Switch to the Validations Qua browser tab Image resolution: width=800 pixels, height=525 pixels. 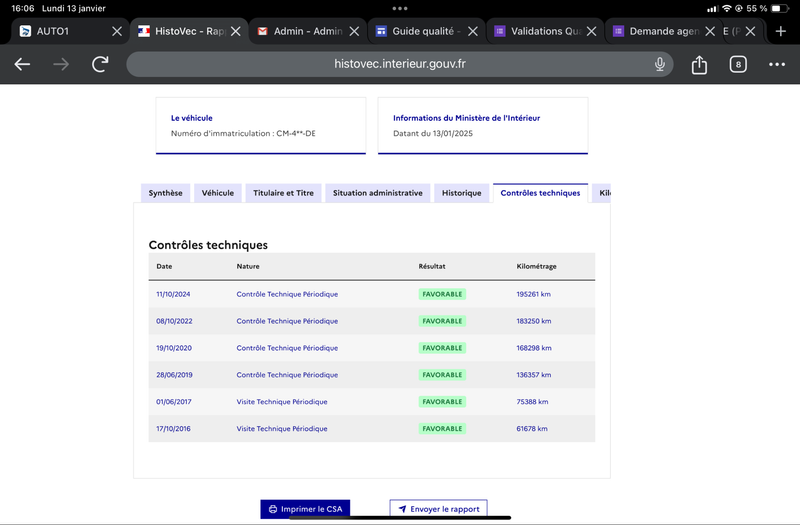(545, 31)
